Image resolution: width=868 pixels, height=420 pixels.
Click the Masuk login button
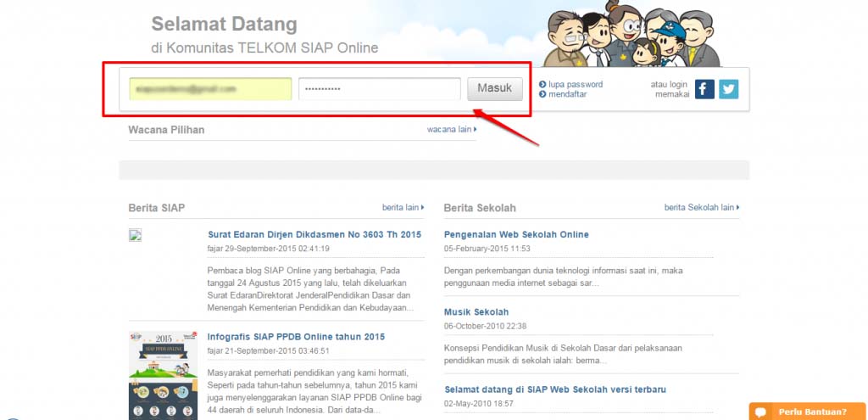(495, 88)
